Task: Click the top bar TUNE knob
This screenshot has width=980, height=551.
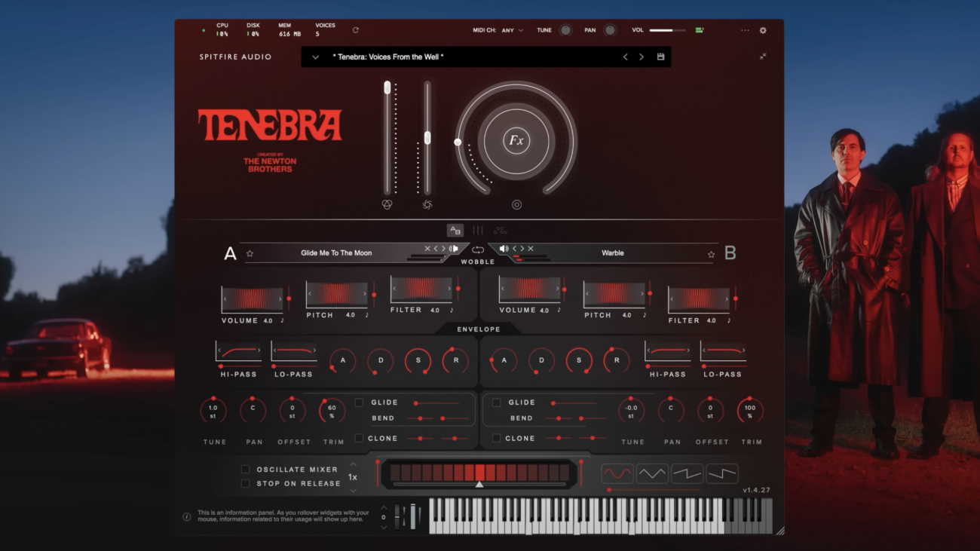Action: [565, 30]
